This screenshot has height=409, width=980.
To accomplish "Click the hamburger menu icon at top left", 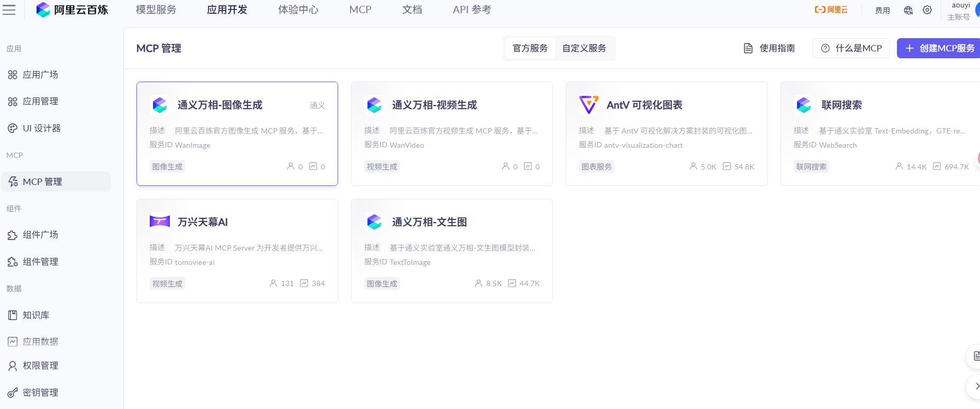I will (x=9, y=10).
